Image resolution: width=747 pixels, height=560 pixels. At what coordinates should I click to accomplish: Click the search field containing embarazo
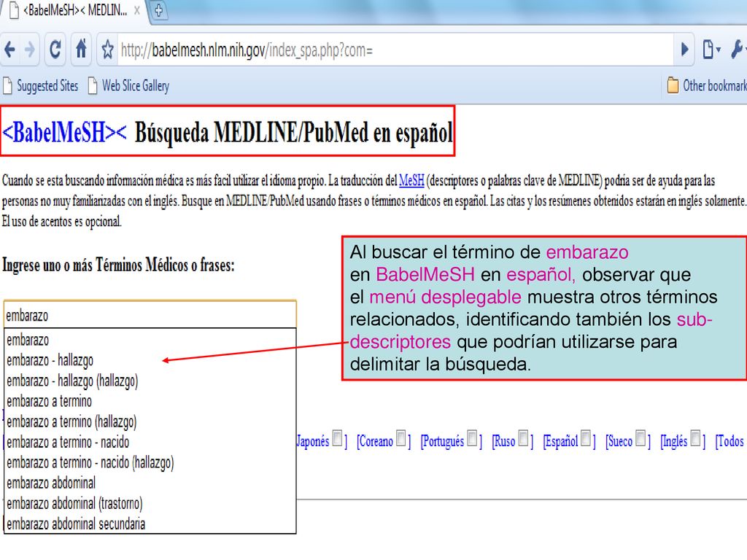[150, 315]
